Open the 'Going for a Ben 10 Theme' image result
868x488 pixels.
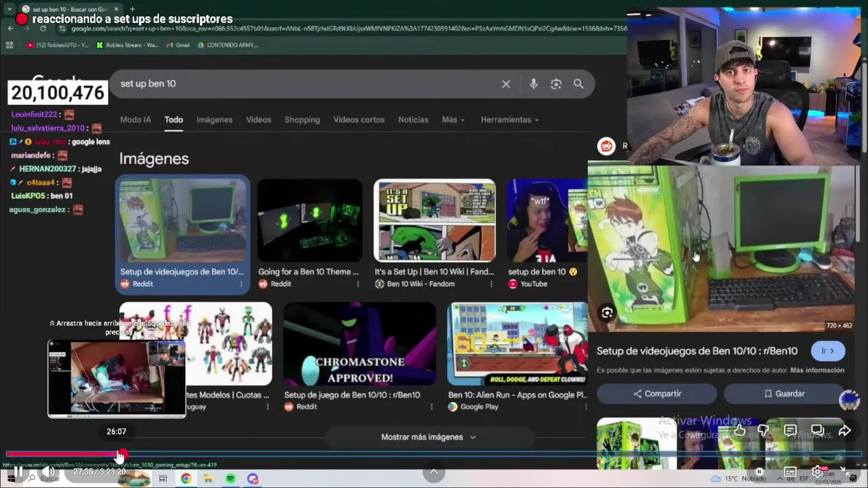pyautogui.click(x=310, y=220)
